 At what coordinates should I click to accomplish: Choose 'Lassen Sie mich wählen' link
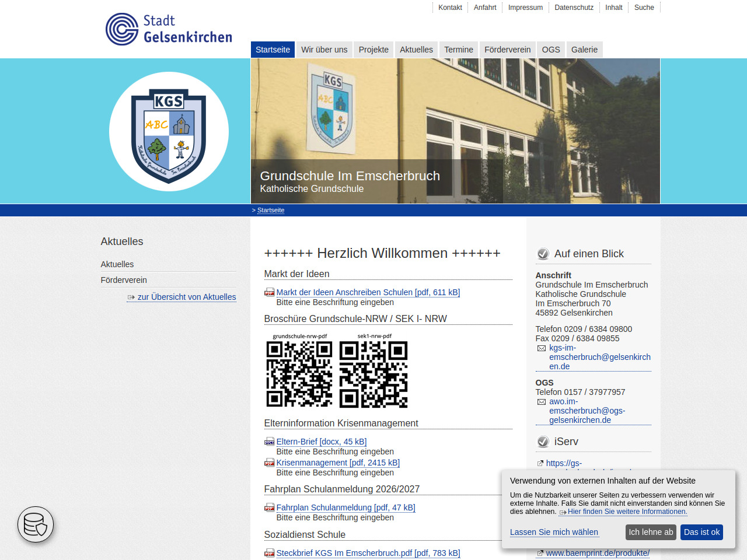554,532
